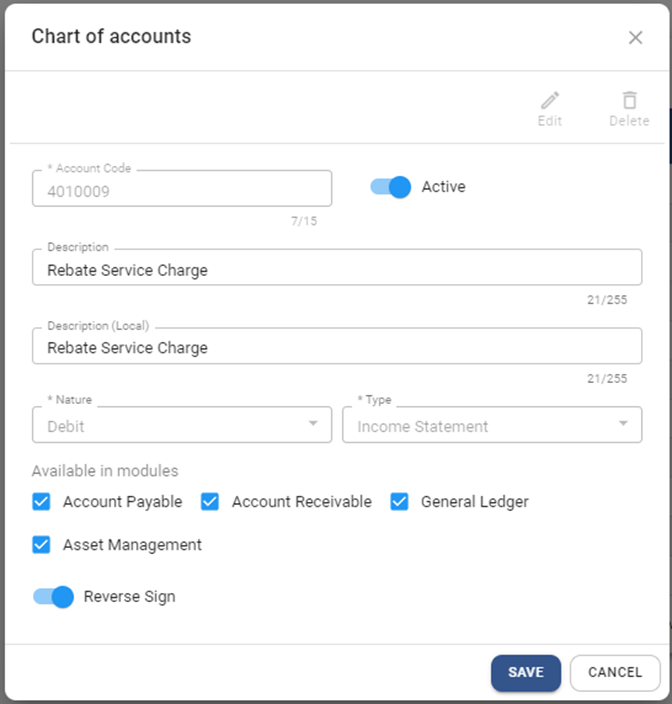Toggle the General Ledger checkbox
Screen dimensions: 672x704
click(399, 502)
